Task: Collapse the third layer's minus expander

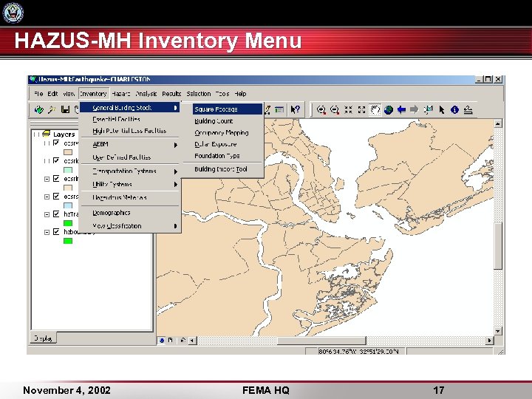Action: (47, 179)
